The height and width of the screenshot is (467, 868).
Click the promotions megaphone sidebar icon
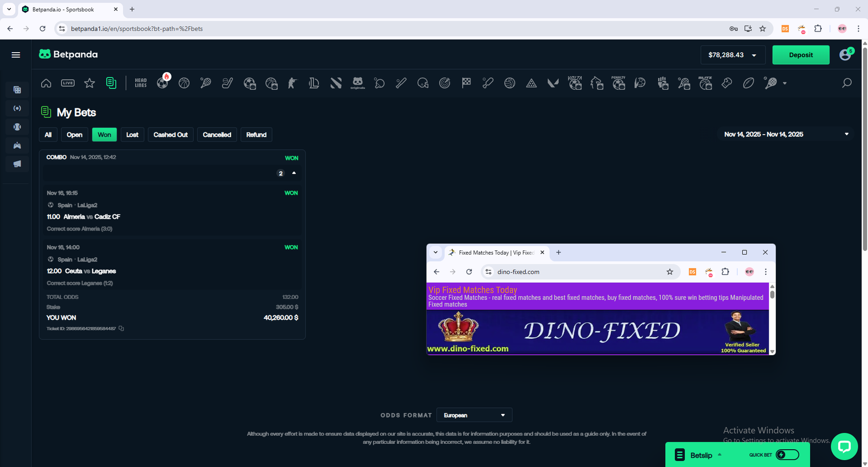click(17, 164)
